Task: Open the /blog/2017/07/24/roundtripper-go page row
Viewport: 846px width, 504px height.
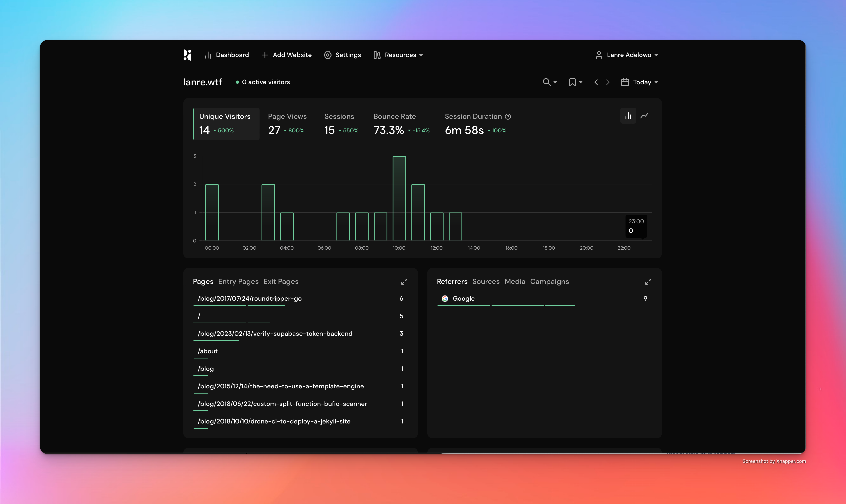Action: coord(300,299)
